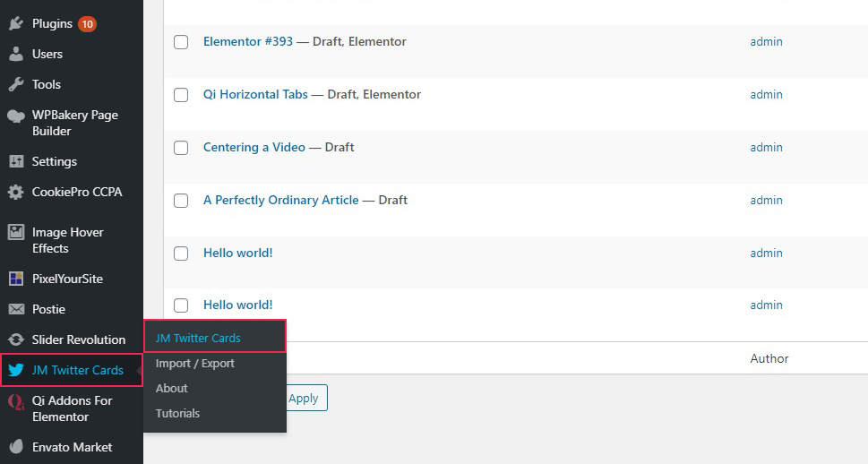Image resolution: width=868 pixels, height=464 pixels.
Task: Click the orange 10 plugin updates badge
Action: pos(87,24)
